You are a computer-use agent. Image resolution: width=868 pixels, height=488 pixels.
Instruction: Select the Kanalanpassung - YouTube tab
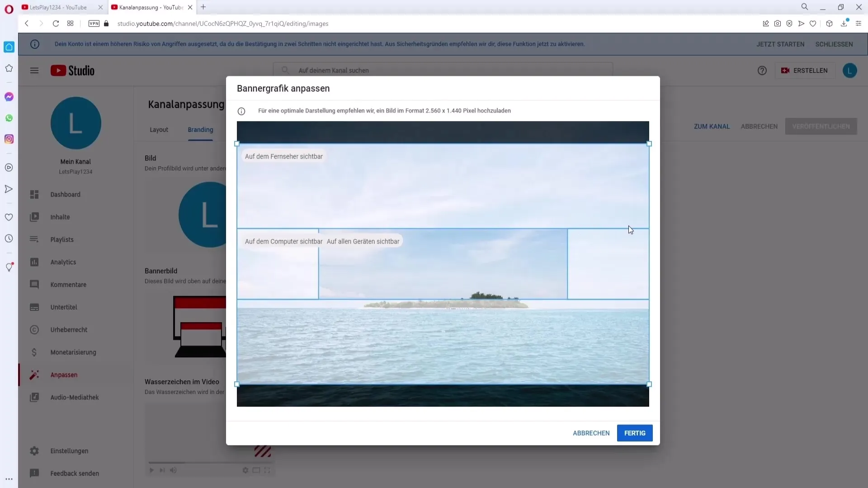pyautogui.click(x=151, y=8)
